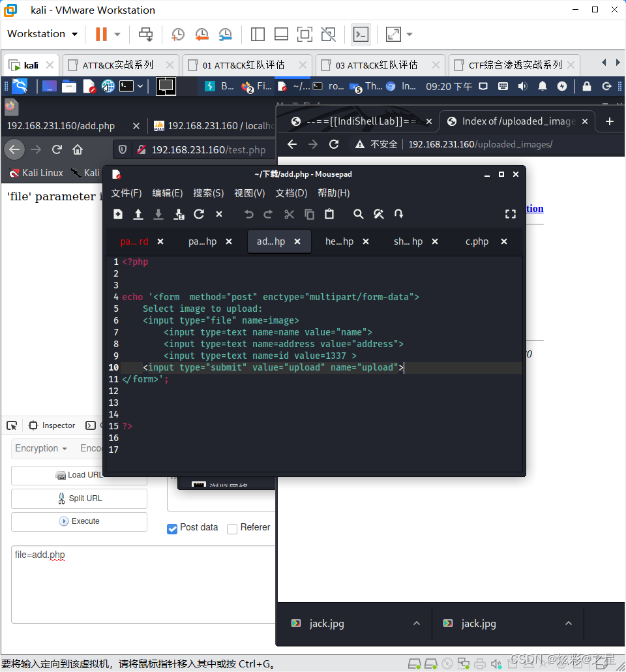This screenshot has width=626, height=672.
Task: Click the Load URL button
Action: [x=80, y=475]
